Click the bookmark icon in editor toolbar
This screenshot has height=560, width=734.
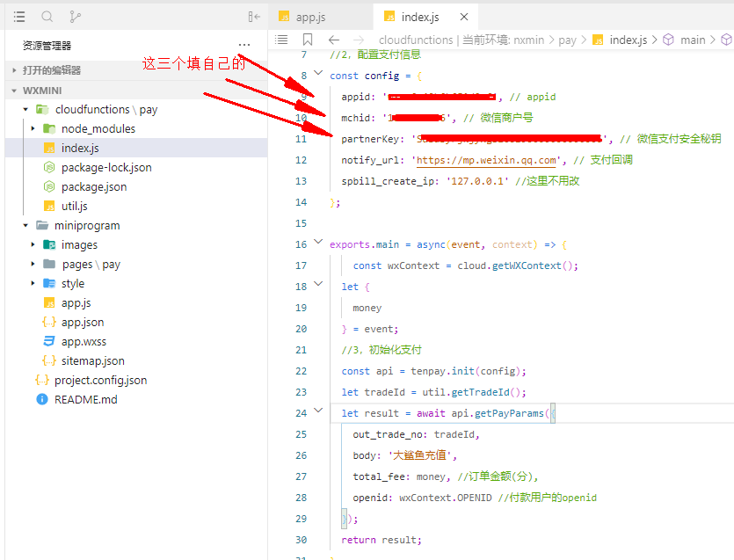point(308,40)
